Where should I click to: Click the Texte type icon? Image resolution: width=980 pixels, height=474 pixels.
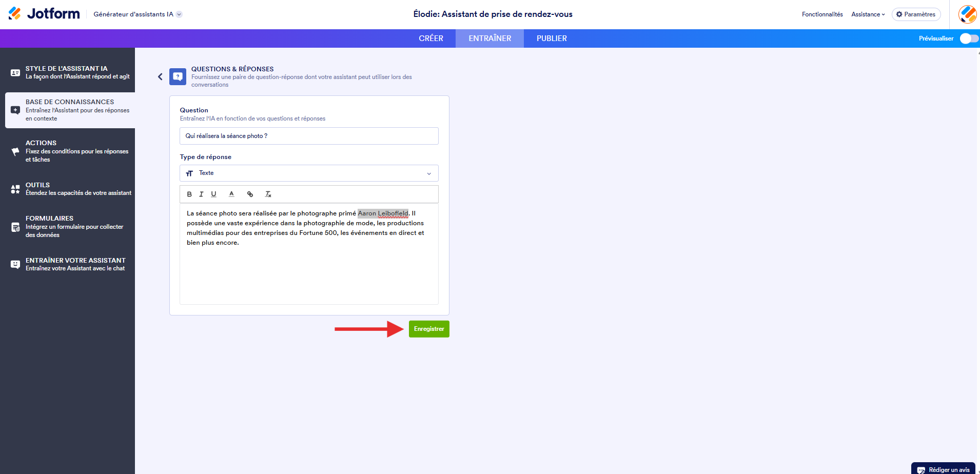(189, 173)
